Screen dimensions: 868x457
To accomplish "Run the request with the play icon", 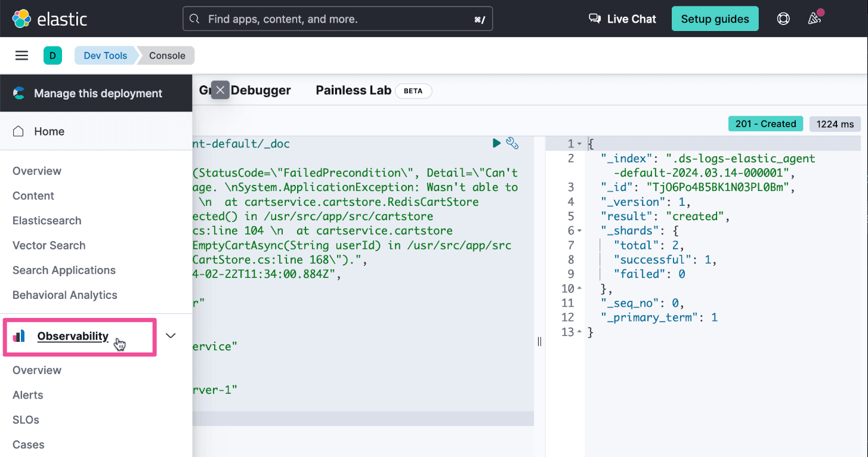I will pyautogui.click(x=496, y=143).
